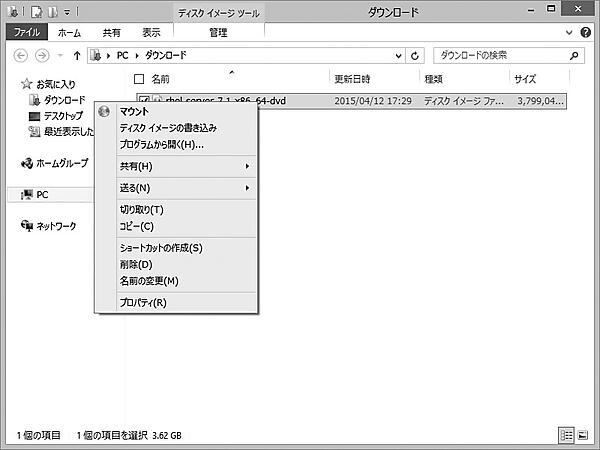Go forward with the forward arrow
Screen dimensions: 600x450
(x=42, y=56)
